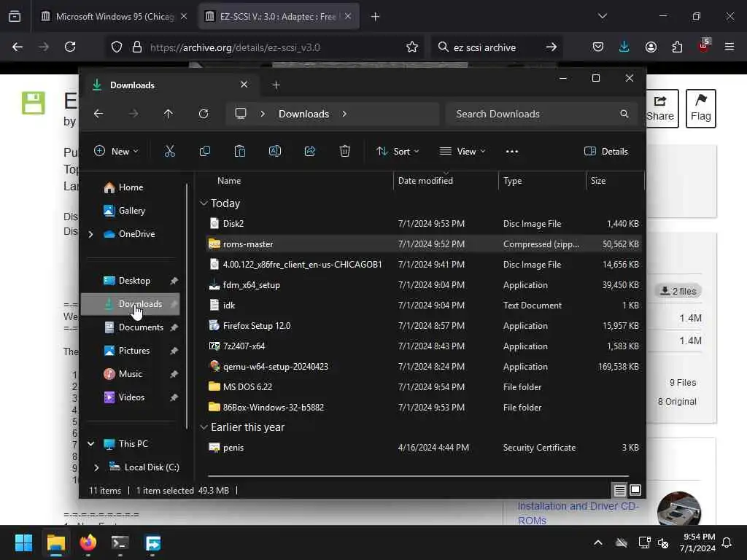The width and height of the screenshot is (747, 560).
Task: Click the search magnifier in Search Downloads
Action: click(624, 114)
